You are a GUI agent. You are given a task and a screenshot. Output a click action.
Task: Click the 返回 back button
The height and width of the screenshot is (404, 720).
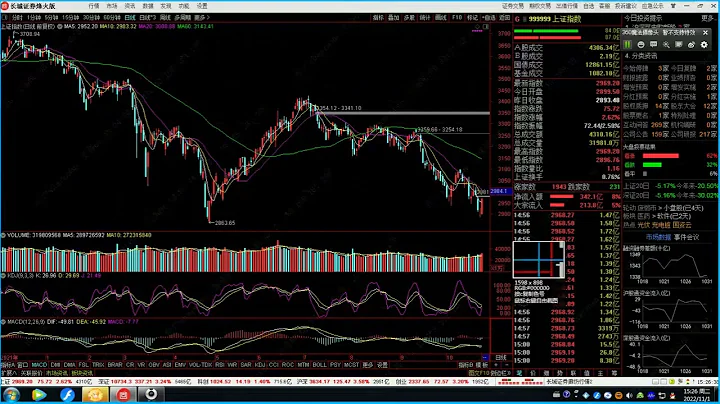tap(505, 17)
